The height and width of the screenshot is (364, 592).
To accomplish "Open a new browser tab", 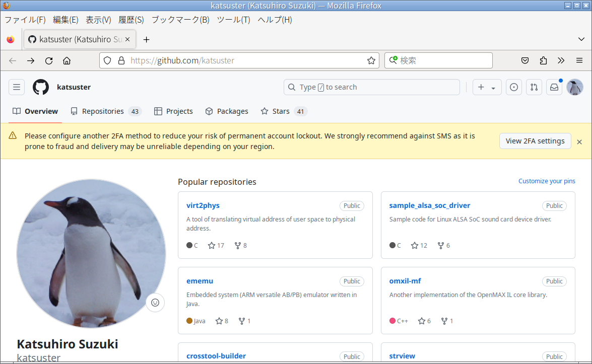I will (147, 39).
